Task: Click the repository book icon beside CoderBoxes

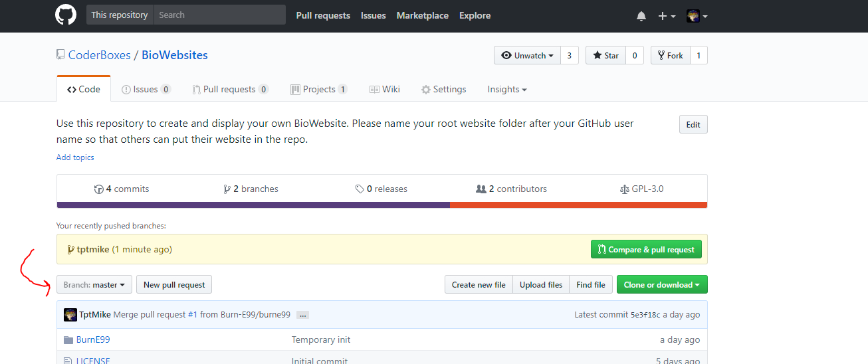Action: coord(60,55)
